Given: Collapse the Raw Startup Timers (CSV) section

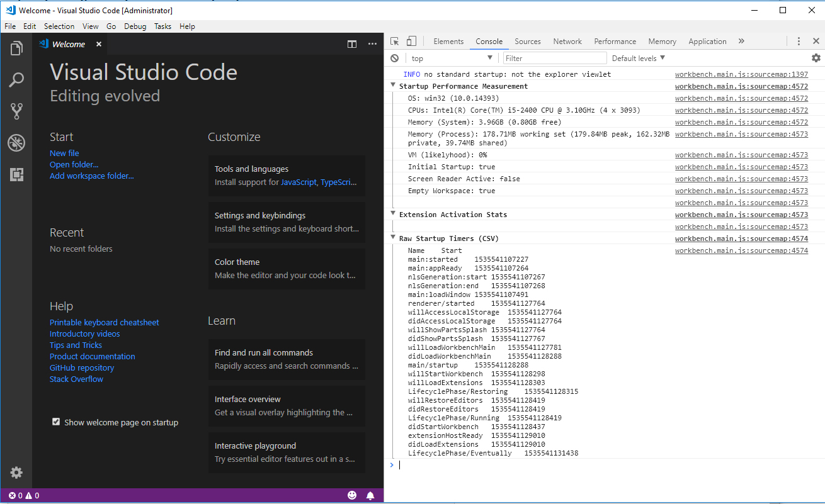Looking at the screenshot, I should 393,238.
